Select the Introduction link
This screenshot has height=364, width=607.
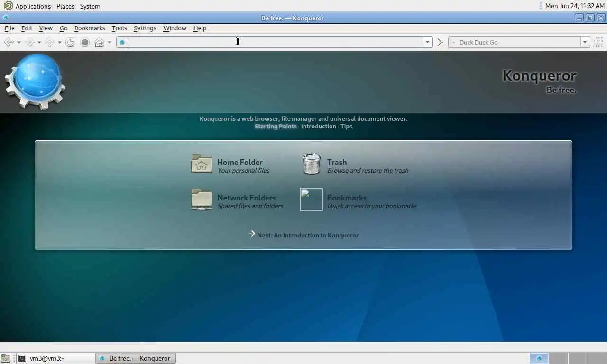pyautogui.click(x=319, y=126)
